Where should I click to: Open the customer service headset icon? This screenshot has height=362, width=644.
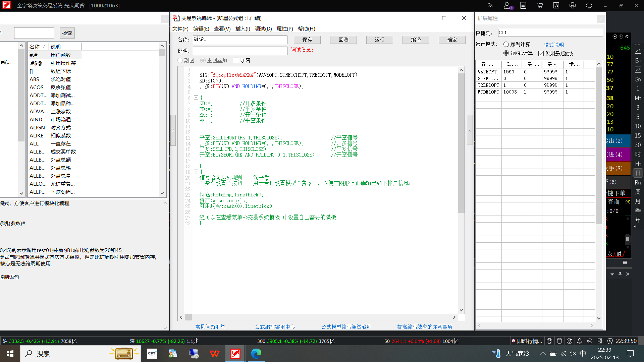tap(589, 5)
